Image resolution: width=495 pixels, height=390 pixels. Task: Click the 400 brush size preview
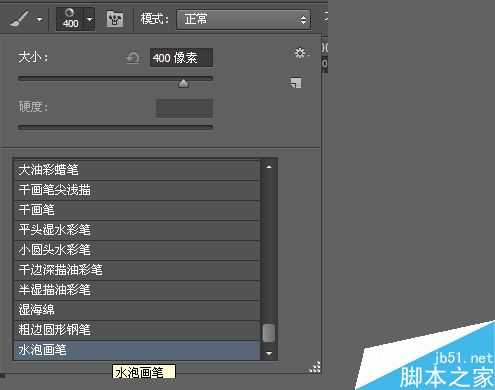click(70, 19)
